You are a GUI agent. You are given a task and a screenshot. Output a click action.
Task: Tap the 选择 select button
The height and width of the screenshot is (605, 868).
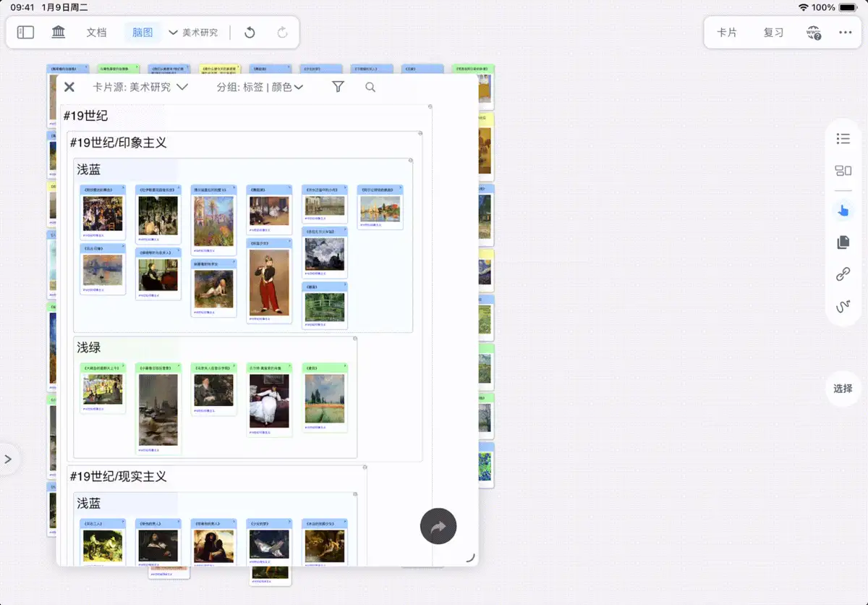(x=843, y=389)
